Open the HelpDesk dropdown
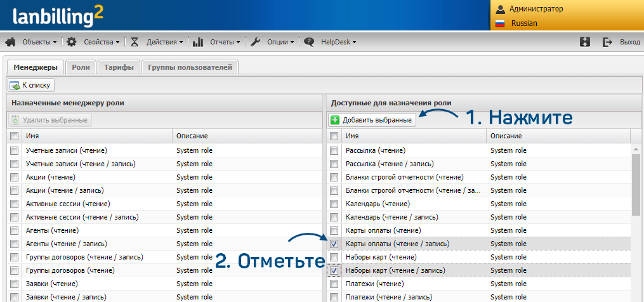Viewport: 644px width, 302px height. (x=338, y=42)
